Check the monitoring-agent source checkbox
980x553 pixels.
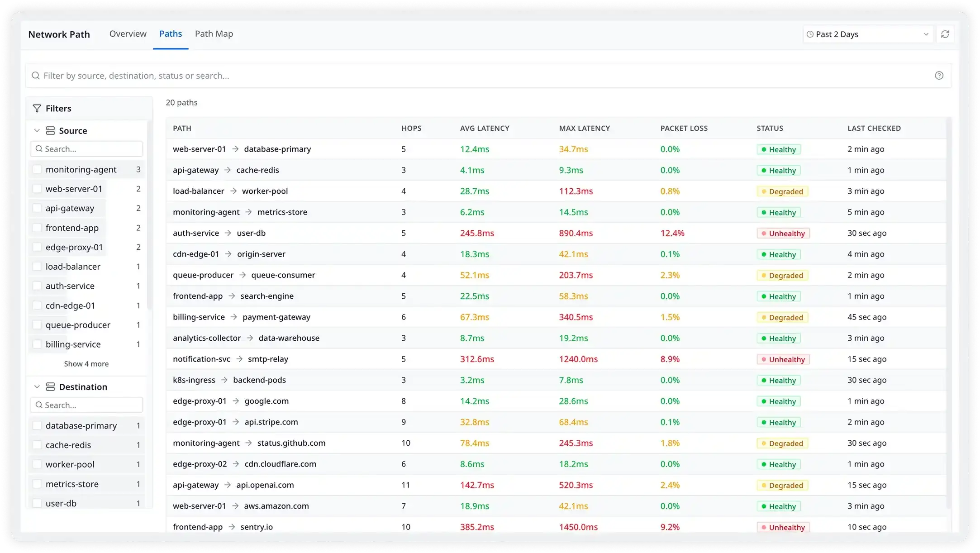37,169
